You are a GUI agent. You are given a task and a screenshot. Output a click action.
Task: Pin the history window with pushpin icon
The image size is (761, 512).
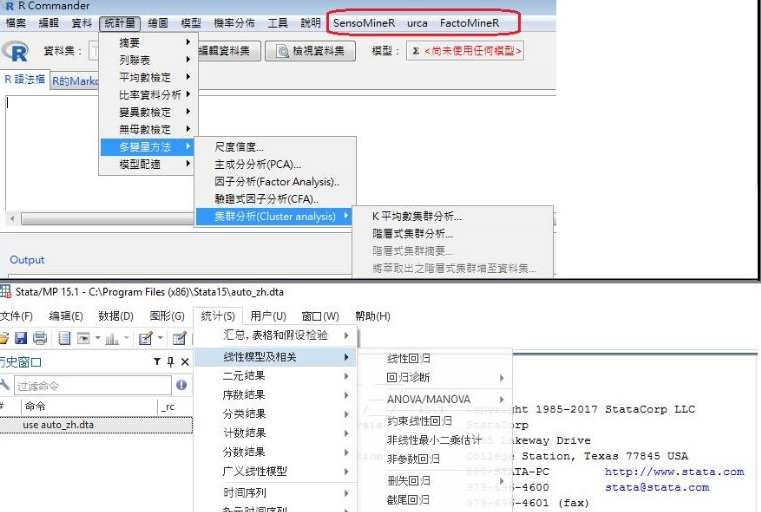click(169, 362)
